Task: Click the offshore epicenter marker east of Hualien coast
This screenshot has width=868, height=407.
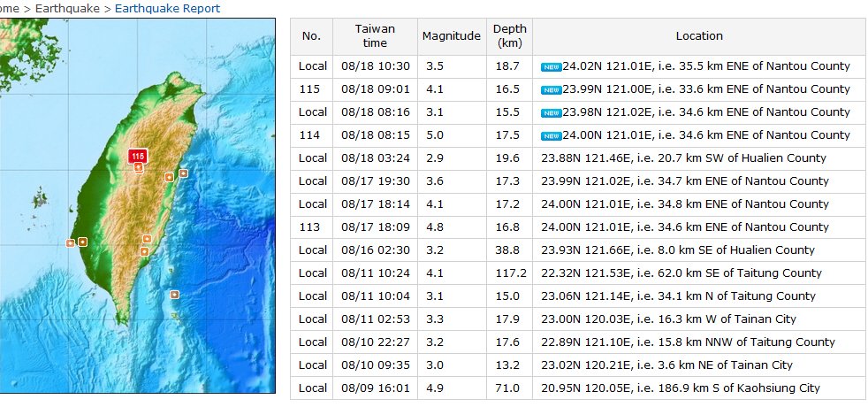Action: point(183,173)
